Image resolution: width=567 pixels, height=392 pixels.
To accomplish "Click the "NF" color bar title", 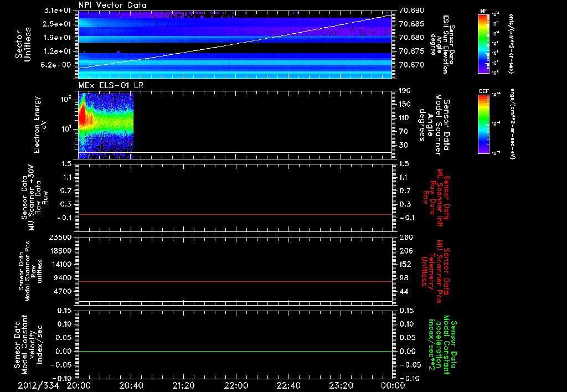I will pos(483,11).
